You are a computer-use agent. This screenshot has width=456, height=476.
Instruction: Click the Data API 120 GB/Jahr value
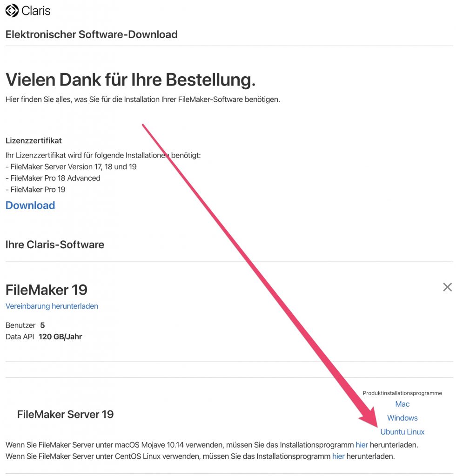point(60,337)
